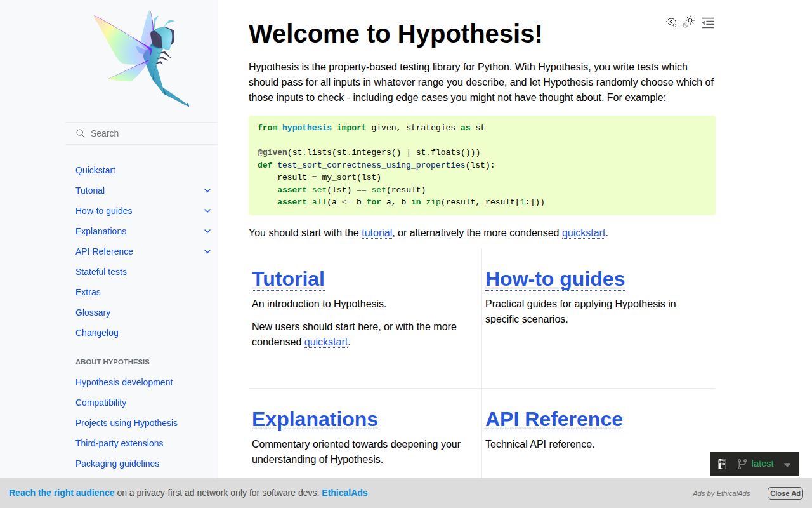Open Compatibility sidebar link

click(x=101, y=403)
